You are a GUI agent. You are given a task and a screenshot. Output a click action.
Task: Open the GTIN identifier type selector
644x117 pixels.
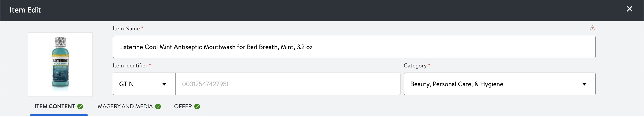click(144, 84)
